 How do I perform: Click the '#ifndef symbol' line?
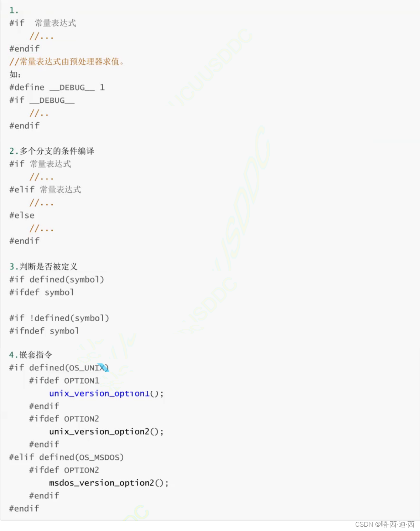pyautogui.click(x=44, y=331)
